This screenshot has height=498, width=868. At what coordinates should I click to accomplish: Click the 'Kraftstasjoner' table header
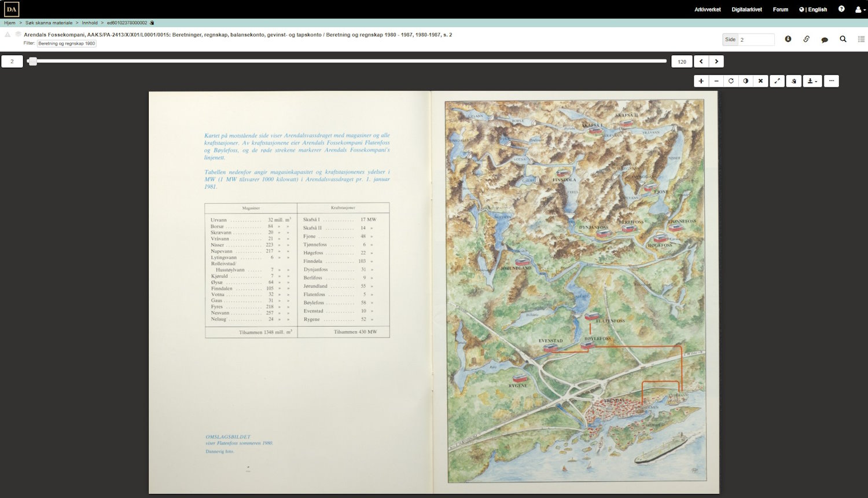[x=343, y=207]
